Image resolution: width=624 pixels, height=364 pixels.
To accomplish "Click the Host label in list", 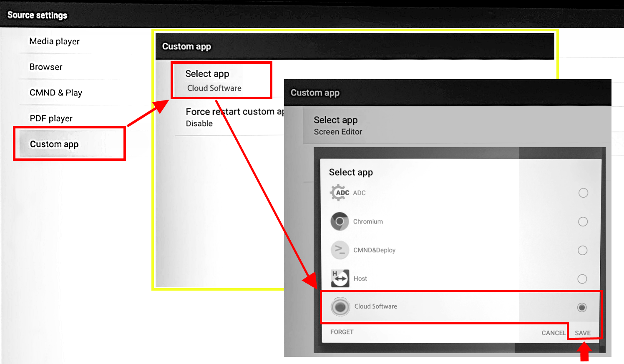I will click(x=360, y=279).
